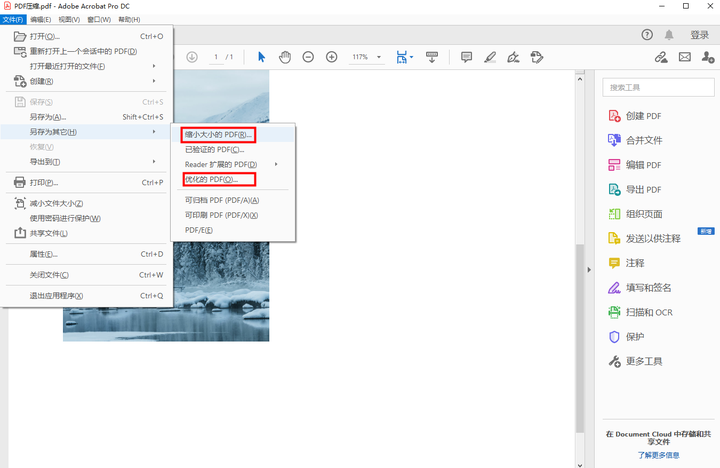
Task: Open the help question mark icon
Action: (647, 35)
